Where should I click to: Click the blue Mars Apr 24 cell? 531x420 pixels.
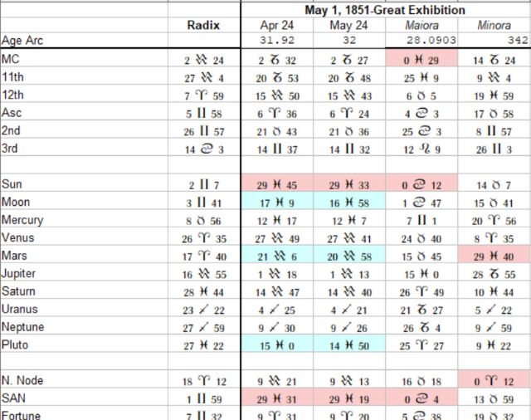click(277, 255)
